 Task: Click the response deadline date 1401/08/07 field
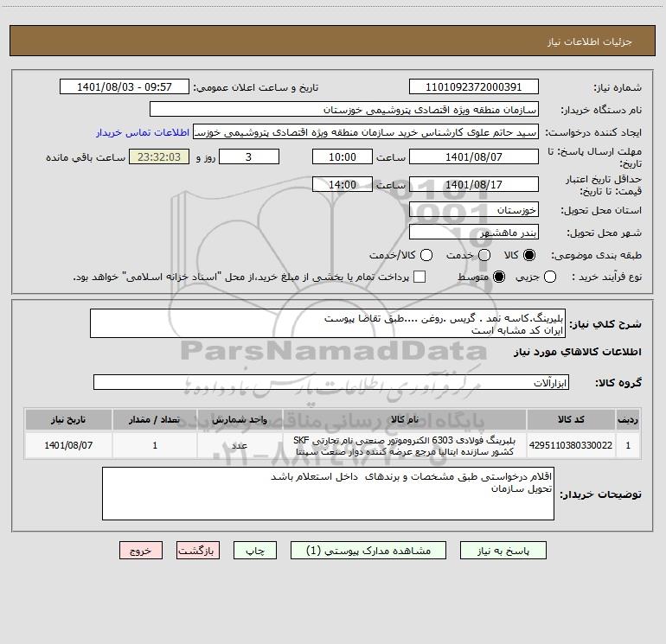click(474, 156)
